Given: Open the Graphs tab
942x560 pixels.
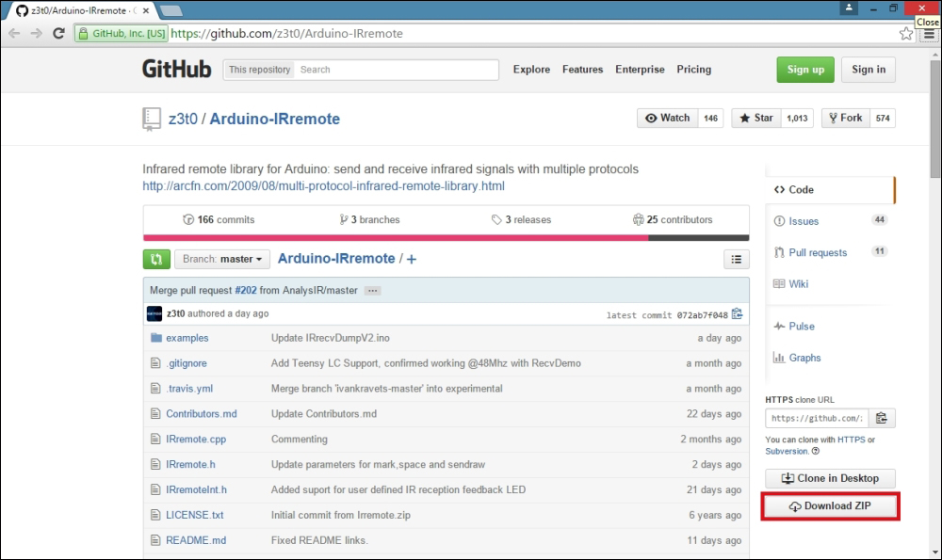Looking at the screenshot, I should (x=797, y=358).
